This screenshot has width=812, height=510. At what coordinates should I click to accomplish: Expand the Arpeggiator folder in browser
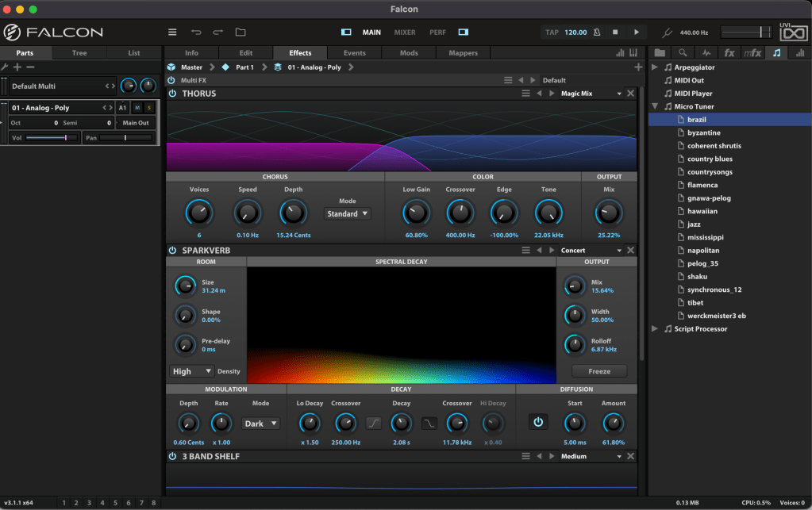[x=655, y=67]
